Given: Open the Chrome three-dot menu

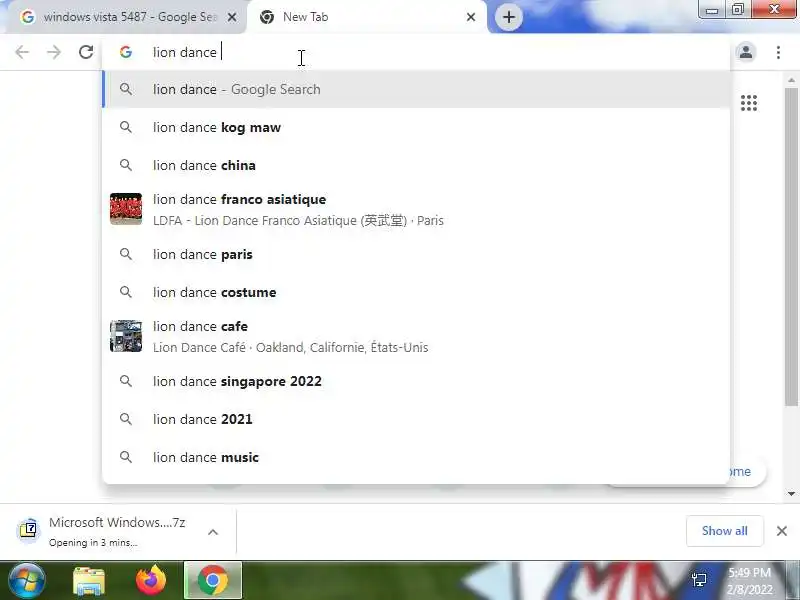Looking at the screenshot, I should pos(778,52).
